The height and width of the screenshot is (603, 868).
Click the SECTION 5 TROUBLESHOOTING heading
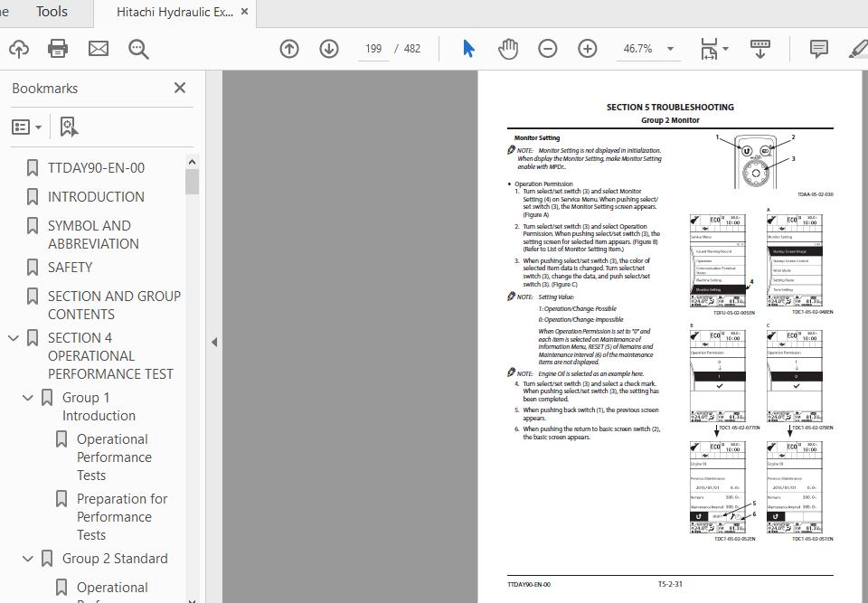click(670, 107)
